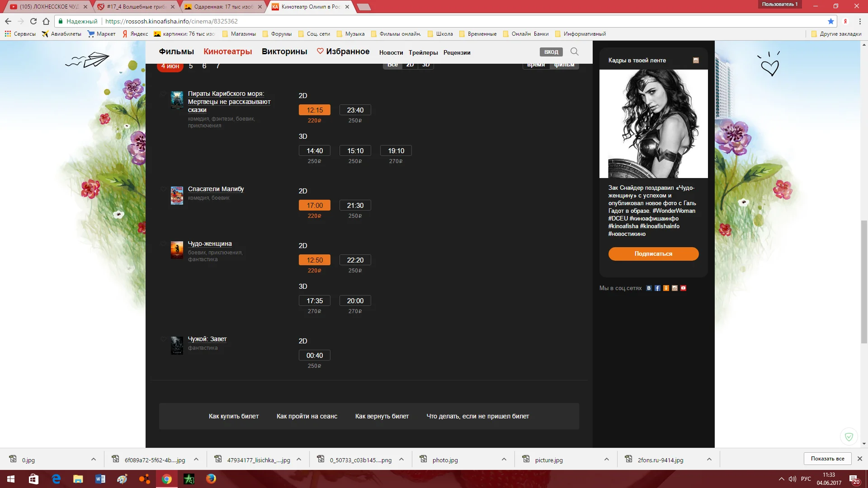Screen dimensions: 868x488
Task: Expand the options arrow for the photo.jpg download
Action: click(x=504, y=460)
